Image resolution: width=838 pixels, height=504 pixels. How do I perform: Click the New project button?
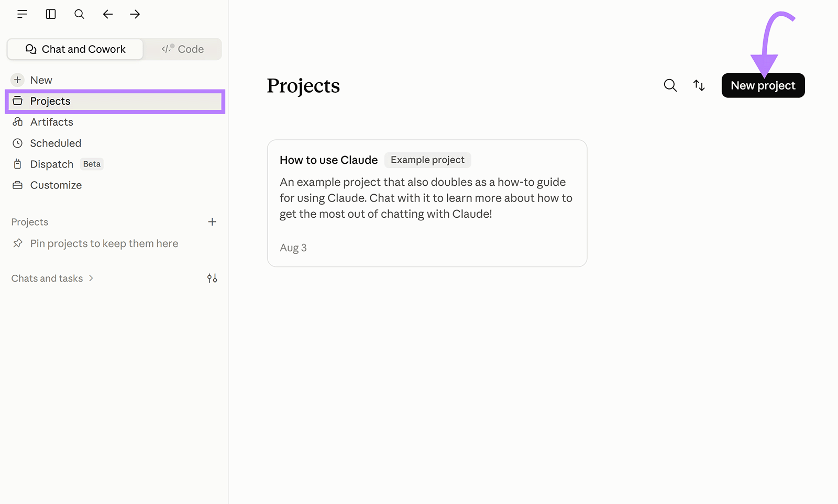(763, 85)
